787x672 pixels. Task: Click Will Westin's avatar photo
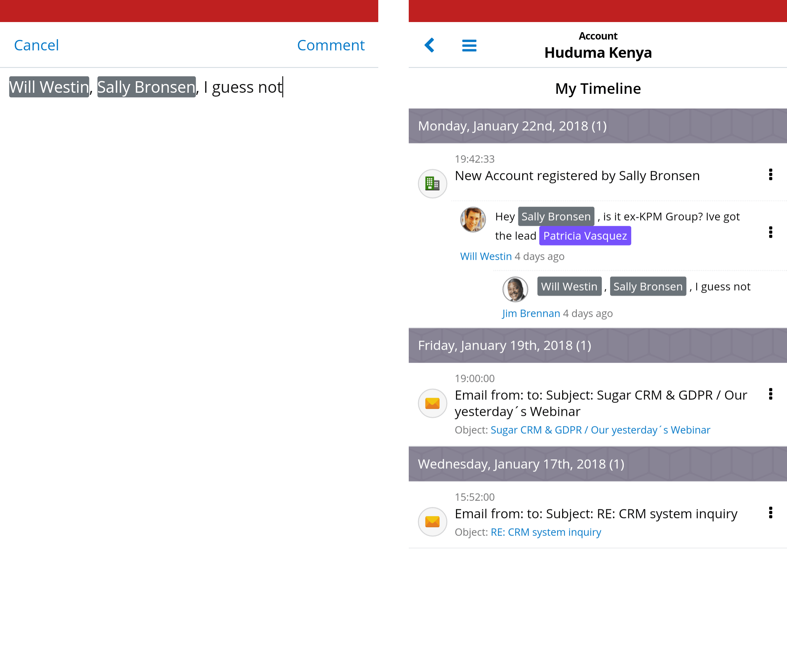473,219
